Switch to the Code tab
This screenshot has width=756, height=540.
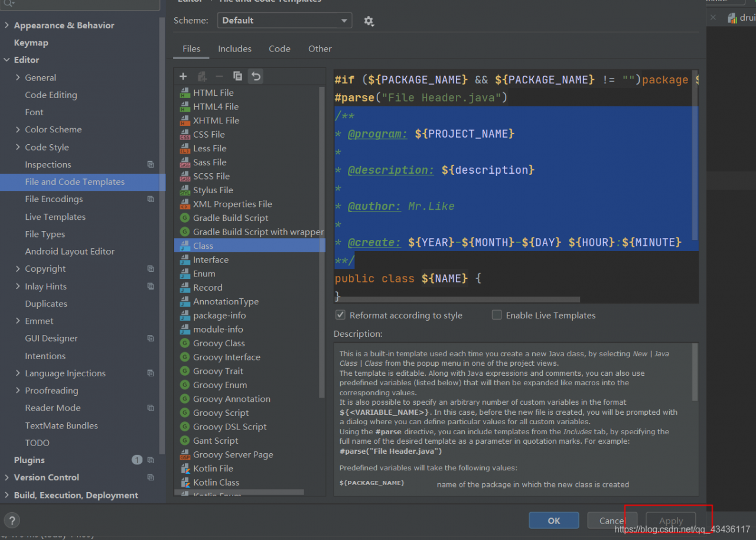[x=279, y=49]
